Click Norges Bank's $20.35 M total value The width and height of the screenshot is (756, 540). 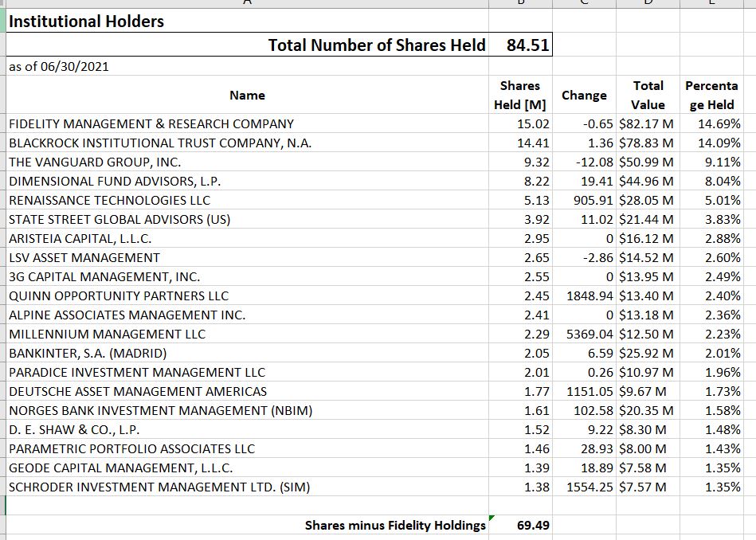click(x=648, y=410)
